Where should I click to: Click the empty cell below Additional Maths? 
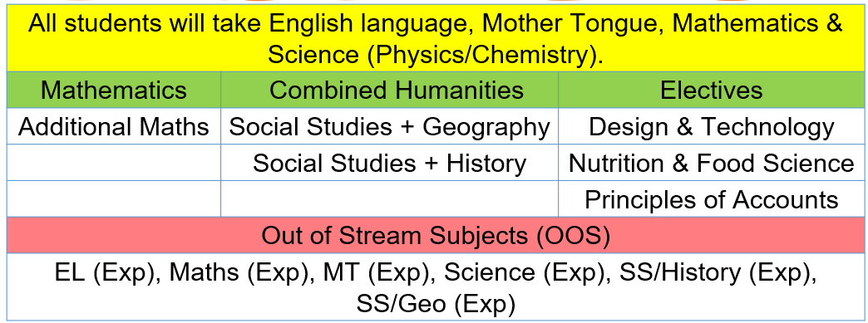tap(114, 163)
